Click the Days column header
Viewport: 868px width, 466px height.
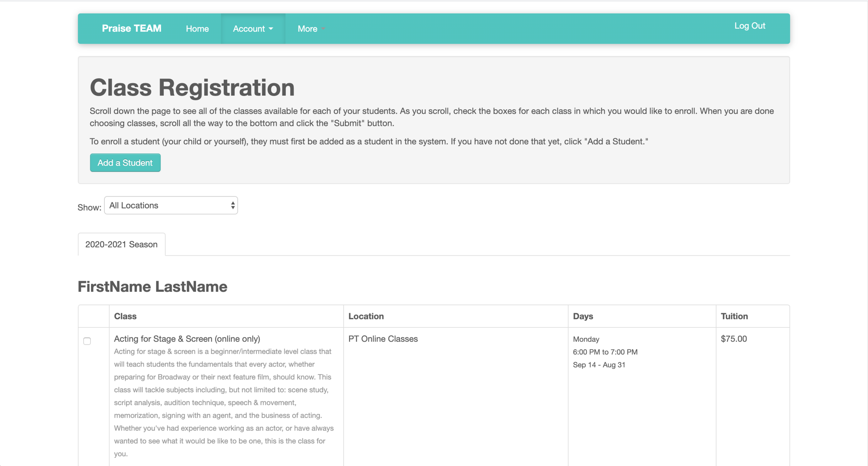pyautogui.click(x=583, y=316)
